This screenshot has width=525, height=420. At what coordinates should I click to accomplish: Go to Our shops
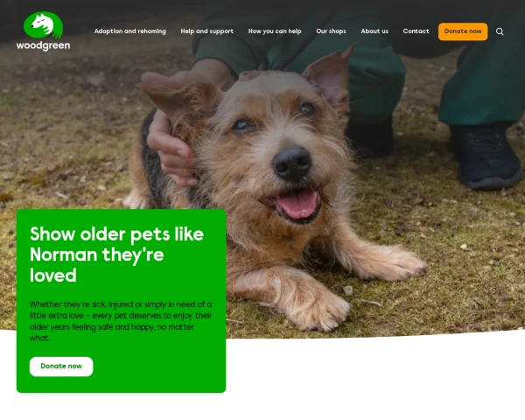(331, 31)
